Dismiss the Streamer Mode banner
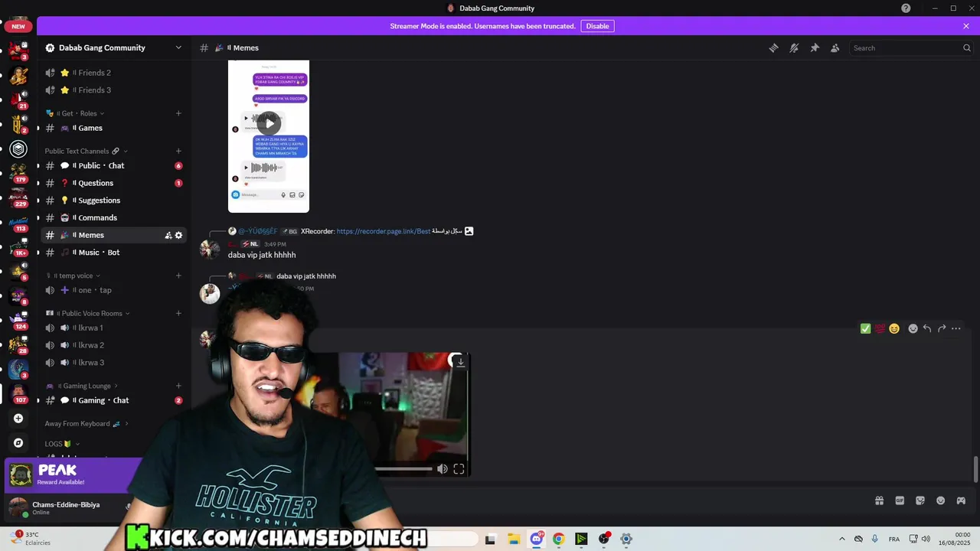This screenshot has height=551, width=980. (966, 26)
